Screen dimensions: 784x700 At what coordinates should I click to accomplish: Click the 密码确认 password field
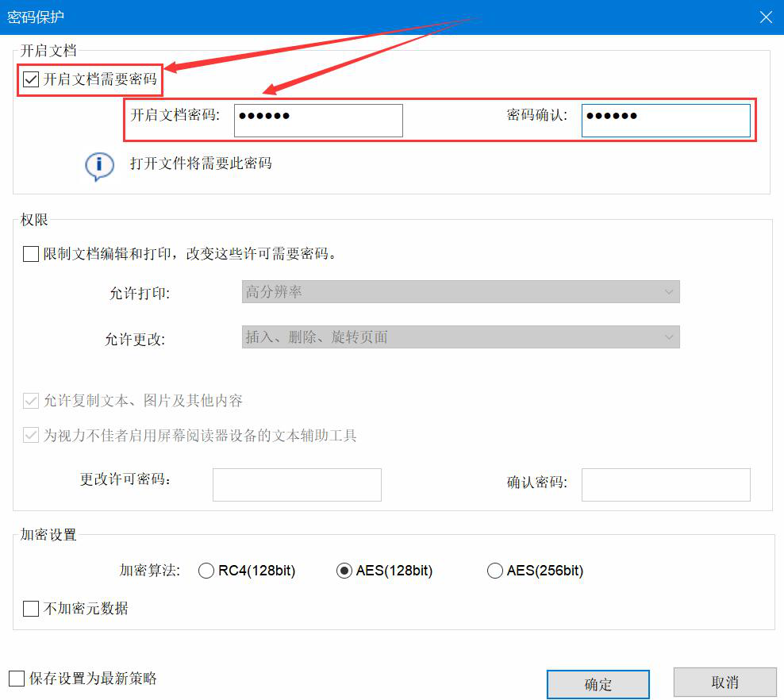coord(666,121)
